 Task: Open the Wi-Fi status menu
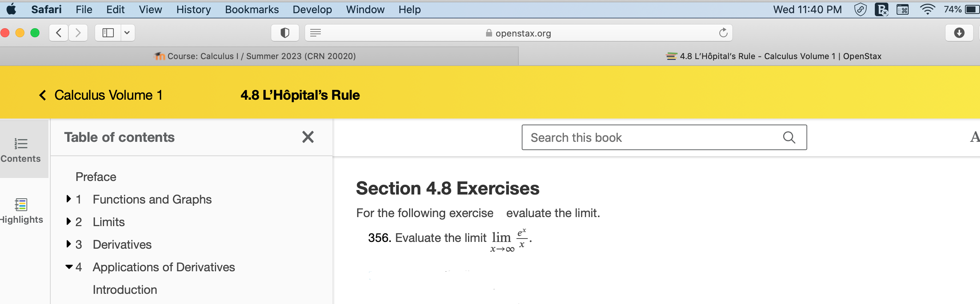pyautogui.click(x=927, y=9)
